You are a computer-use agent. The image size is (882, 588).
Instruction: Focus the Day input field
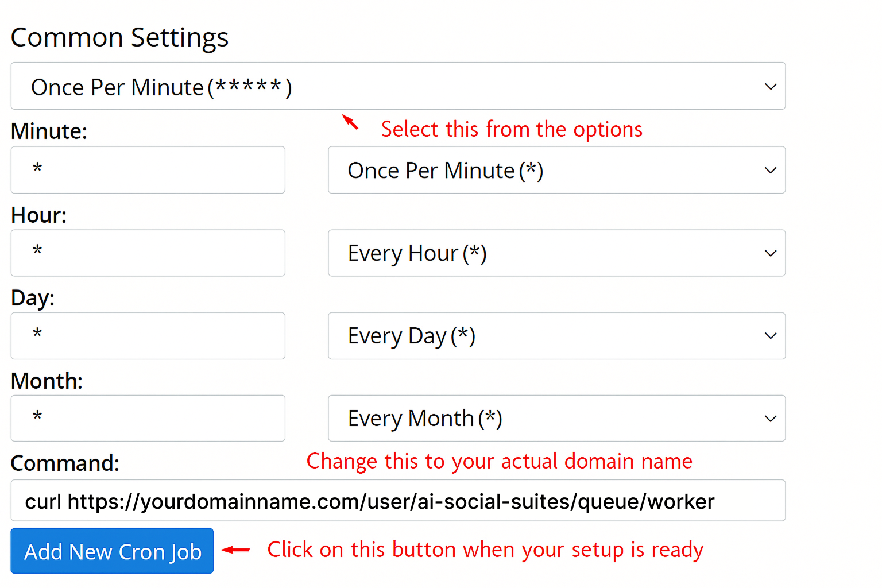coord(148,336)
